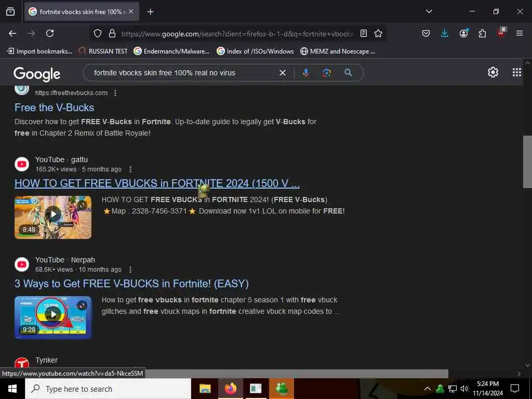Open Index of /ISOs/Windows bookmark

pos(255,51)
